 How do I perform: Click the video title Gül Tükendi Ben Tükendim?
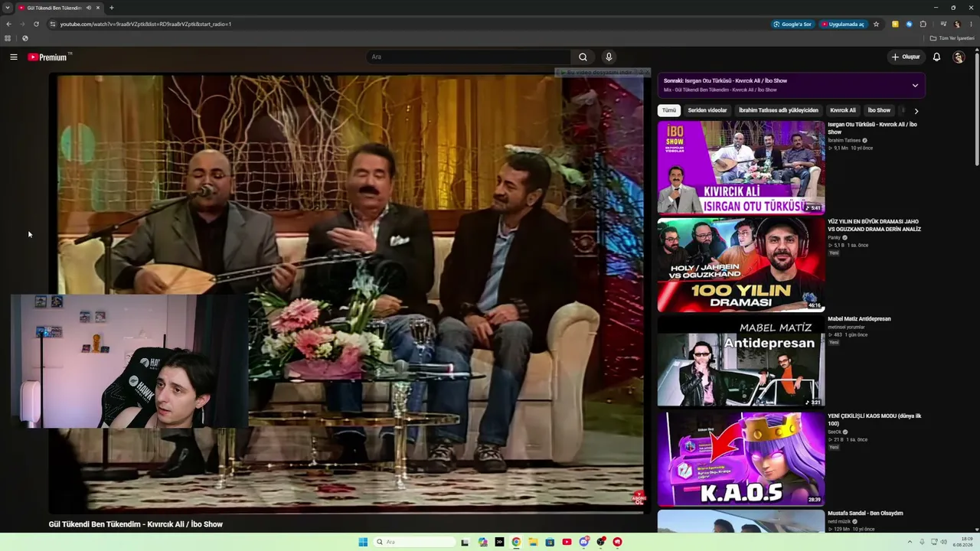(x=136, y=524)
